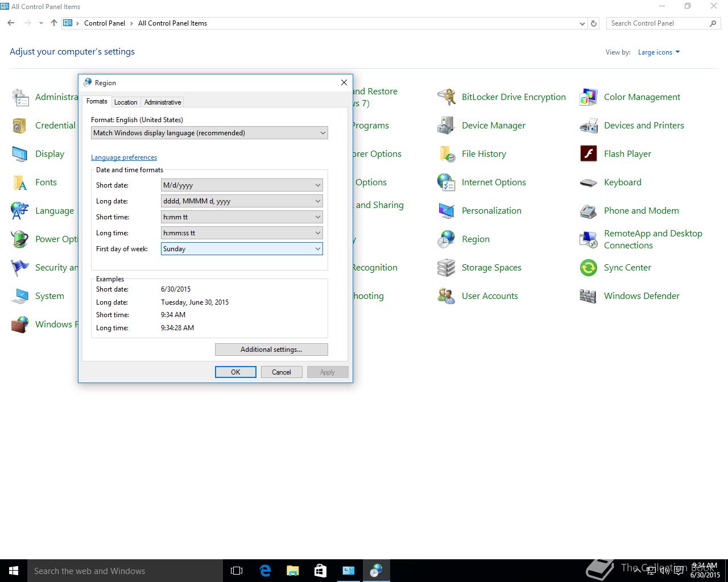The height and width of the screenshot is (582, 728).
Task: Open the Windows Start menu
Action: 14,571
